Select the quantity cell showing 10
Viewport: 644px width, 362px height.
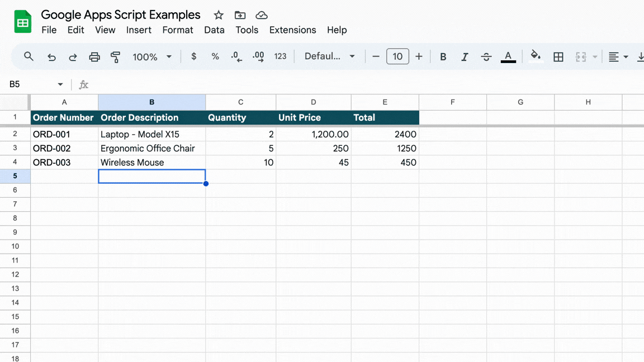(x=241, y=162)
